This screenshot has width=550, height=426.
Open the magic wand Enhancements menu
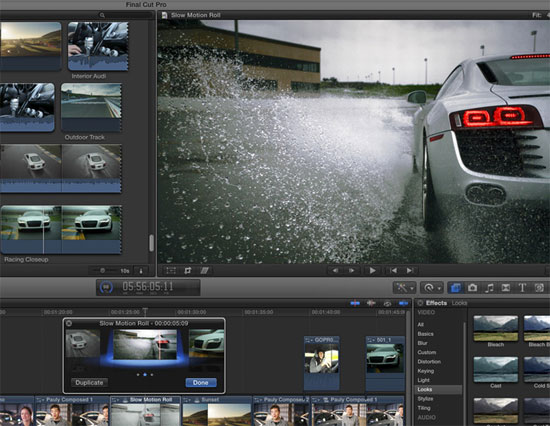coord(404,288)
